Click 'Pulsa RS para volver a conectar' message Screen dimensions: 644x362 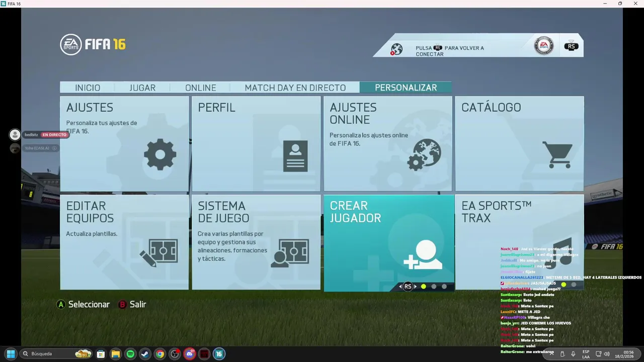click(x=450, y=51)
